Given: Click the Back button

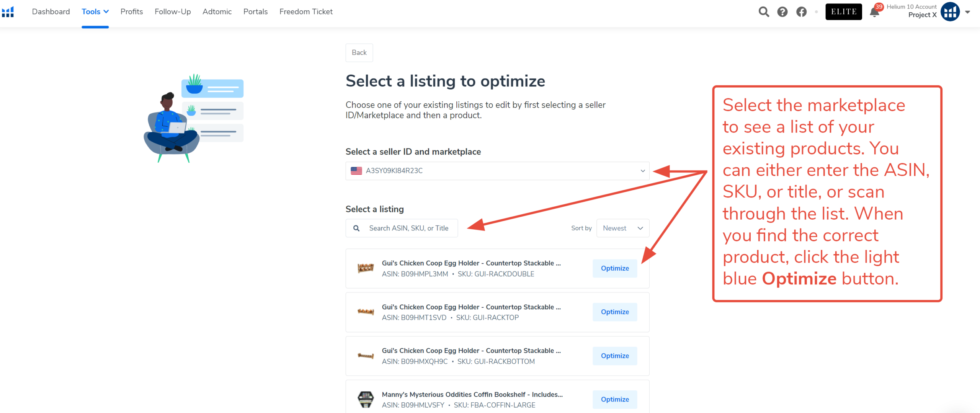Looking at the screenshot, I should pos(359,52).
